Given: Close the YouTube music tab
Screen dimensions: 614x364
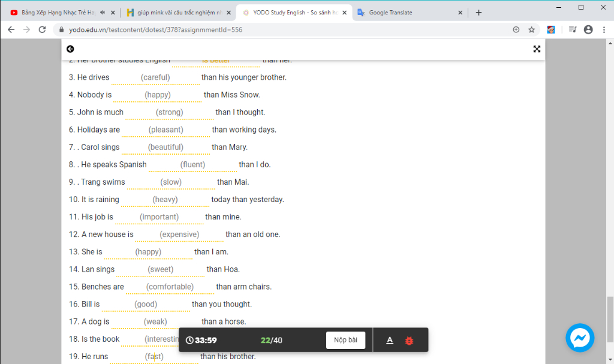Looking at the screenshot, I should [113, 13].
